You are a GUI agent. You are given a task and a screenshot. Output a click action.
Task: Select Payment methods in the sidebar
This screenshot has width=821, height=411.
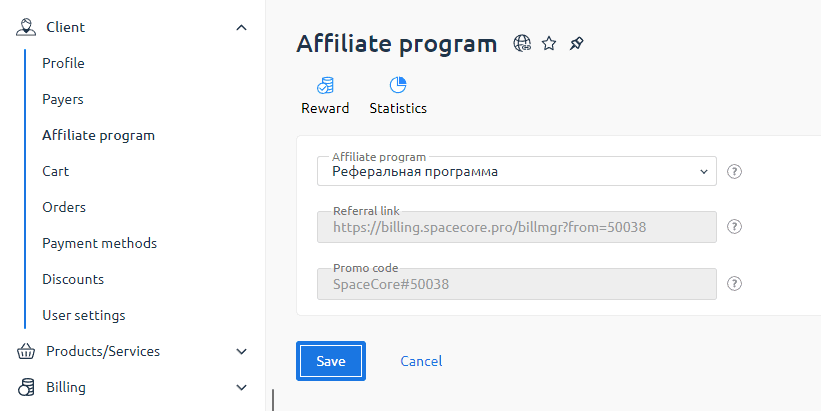(99, 243)
